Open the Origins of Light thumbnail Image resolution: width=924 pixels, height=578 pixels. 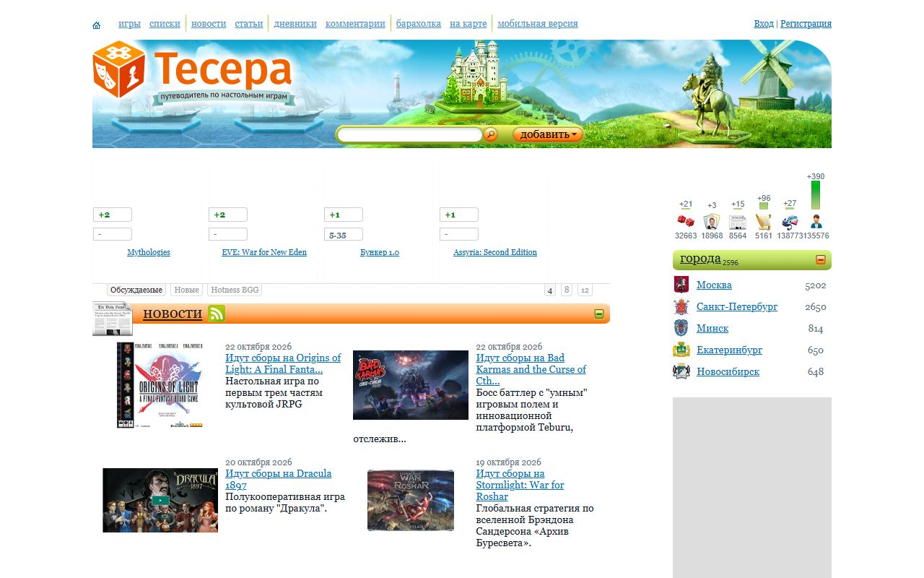[160, 385]
